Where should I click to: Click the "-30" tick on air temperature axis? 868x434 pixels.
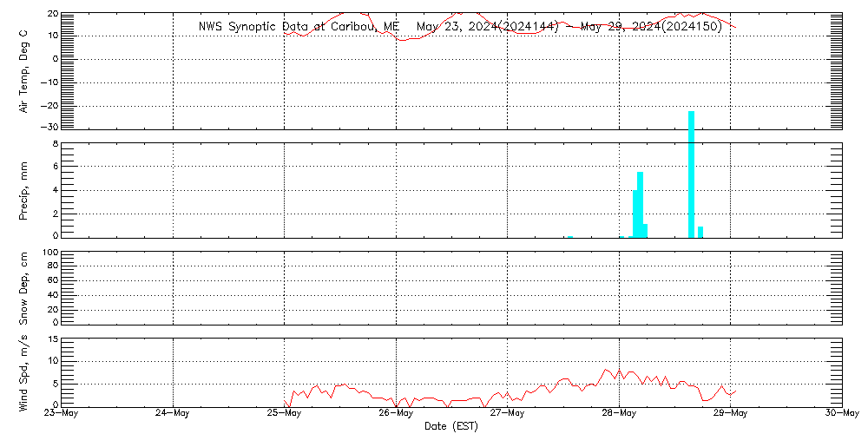point(49,127)
